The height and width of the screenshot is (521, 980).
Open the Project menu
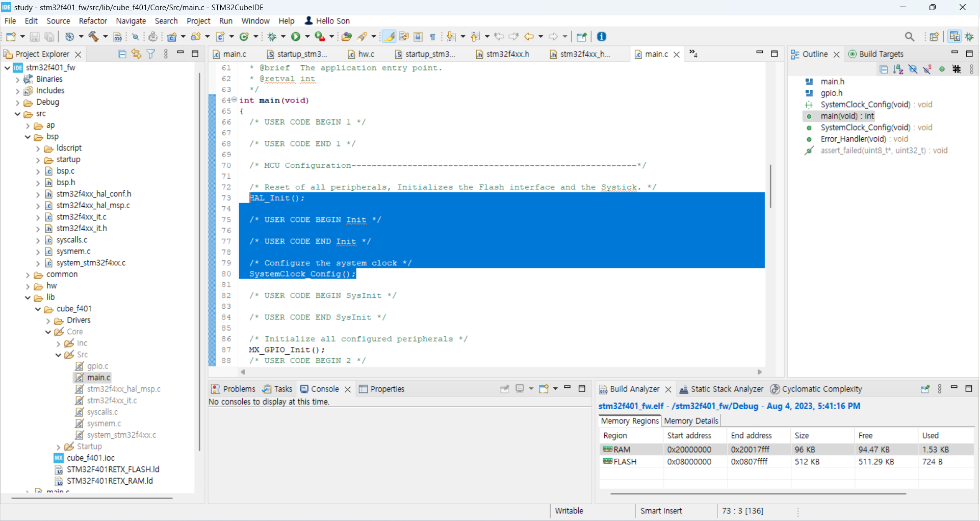point(198,21)
